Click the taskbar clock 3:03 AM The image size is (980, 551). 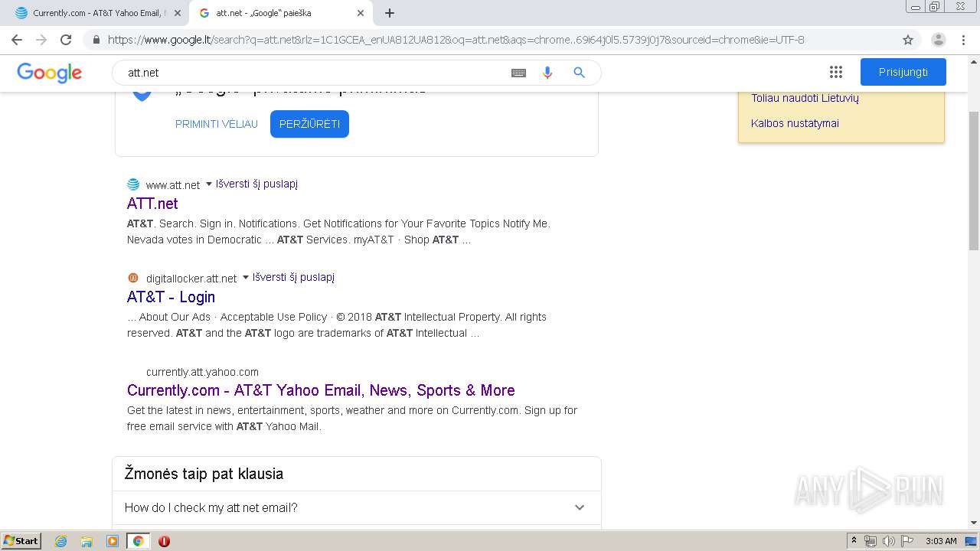click(941, 541)
